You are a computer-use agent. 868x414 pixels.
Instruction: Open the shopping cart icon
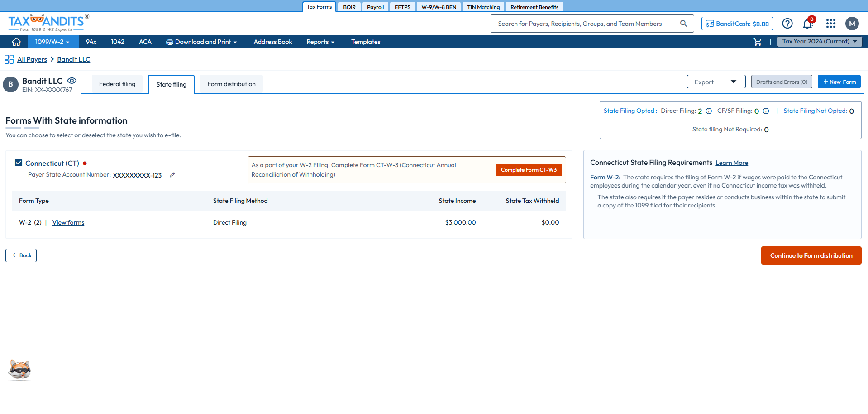tap(757, 42)
